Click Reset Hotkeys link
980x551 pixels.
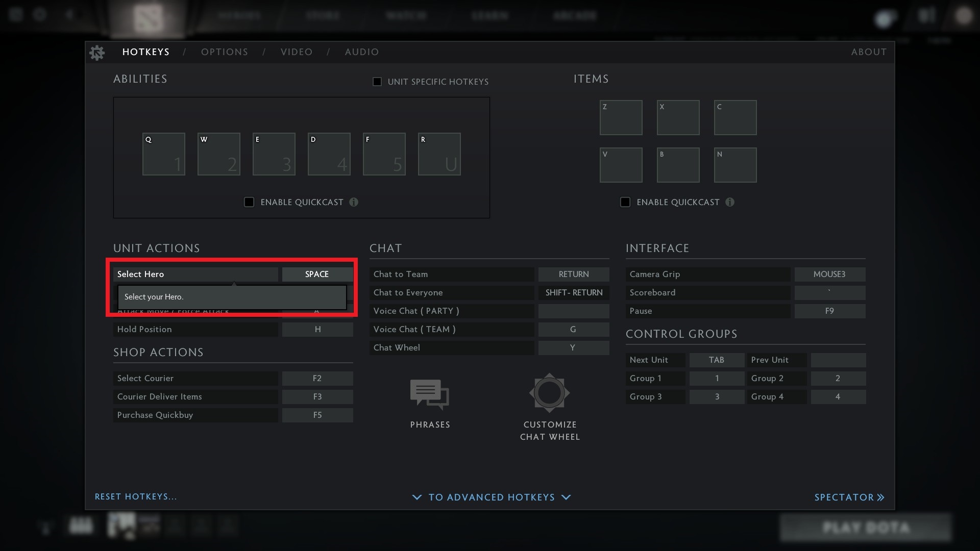(136, 496)
